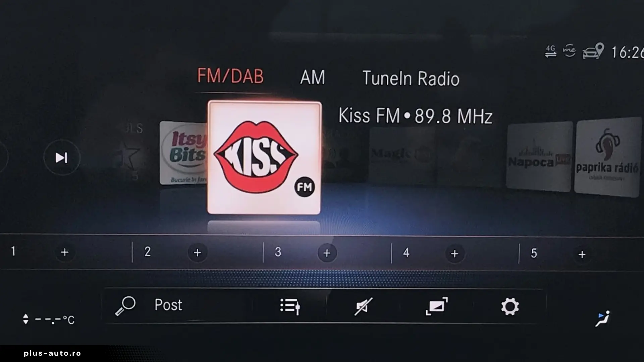Add current station to preset 2
The height and width of the screenshot is (362, 644).
[198, 253]
